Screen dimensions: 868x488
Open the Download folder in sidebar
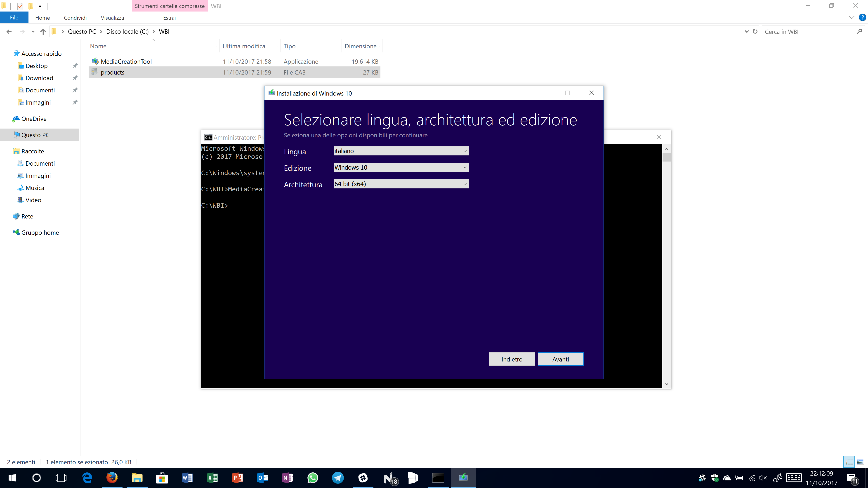coord(35,78)
